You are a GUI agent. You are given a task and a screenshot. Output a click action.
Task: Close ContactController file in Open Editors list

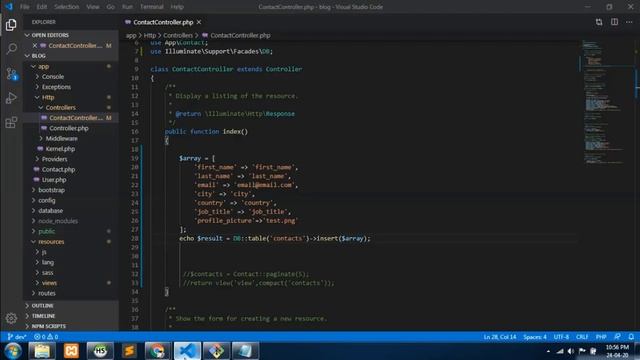(x=35, y=45)
